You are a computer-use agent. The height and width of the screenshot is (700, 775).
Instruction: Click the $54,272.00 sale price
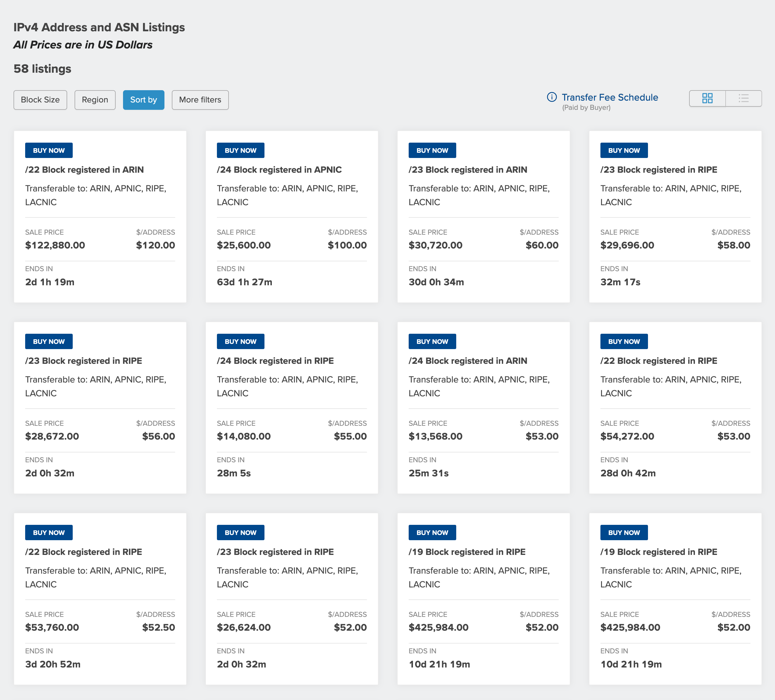627,436
